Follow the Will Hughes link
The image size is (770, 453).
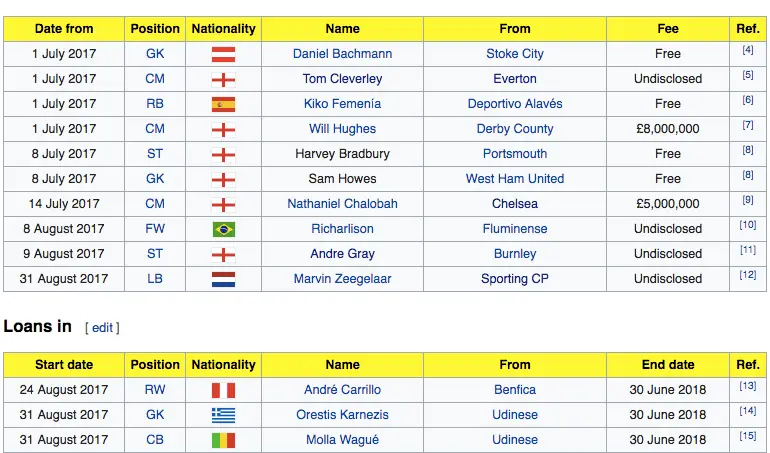click(x=342, y=129)
